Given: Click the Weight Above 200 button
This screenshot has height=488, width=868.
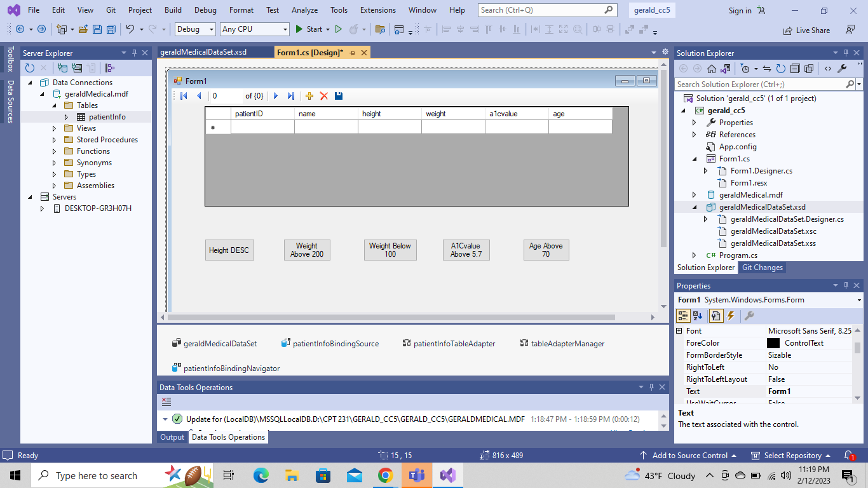Looking at the screenshot, I should click(x=307, y=250).
